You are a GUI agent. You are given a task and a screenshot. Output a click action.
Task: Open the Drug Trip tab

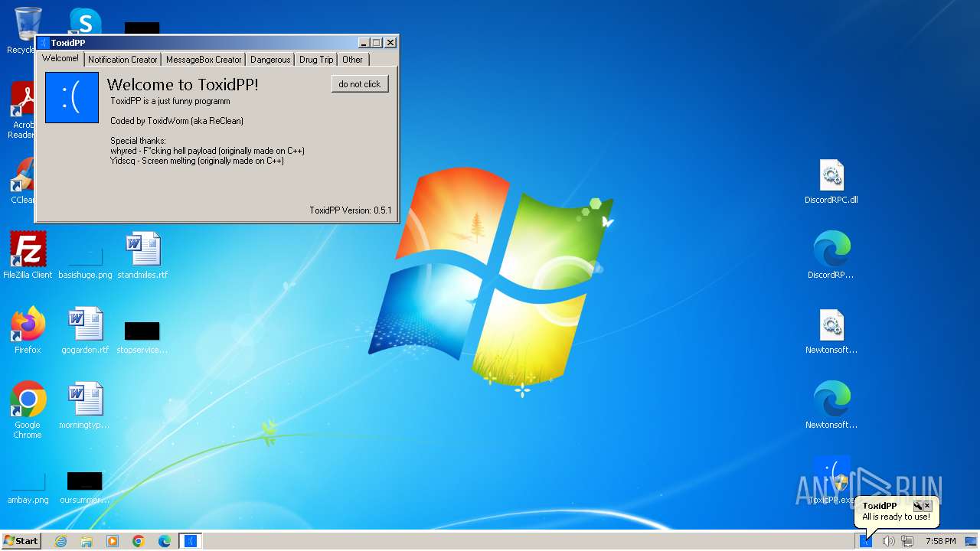click(x=316, y=59)
